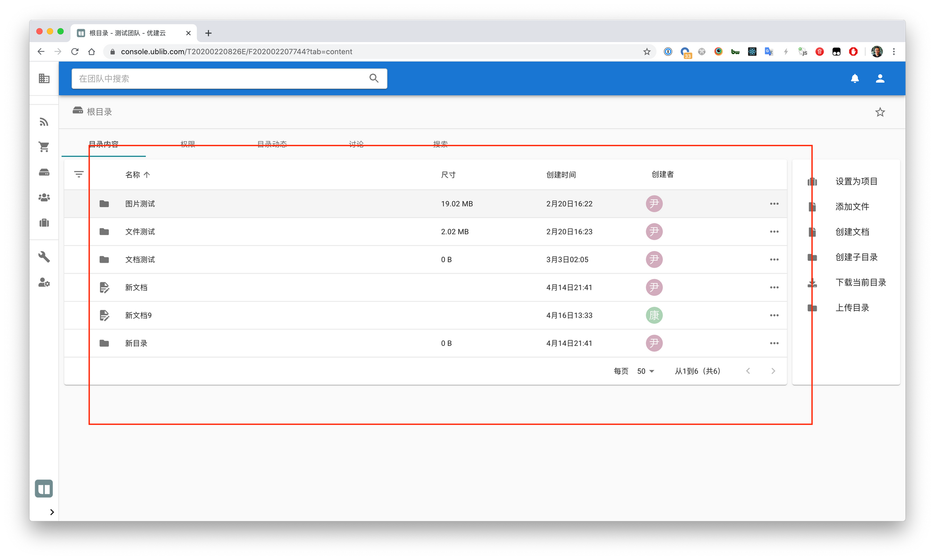The width and height of the screenshot is (935, 560).
Task: Click the team members sidebar icon
Action: [44, 197]
